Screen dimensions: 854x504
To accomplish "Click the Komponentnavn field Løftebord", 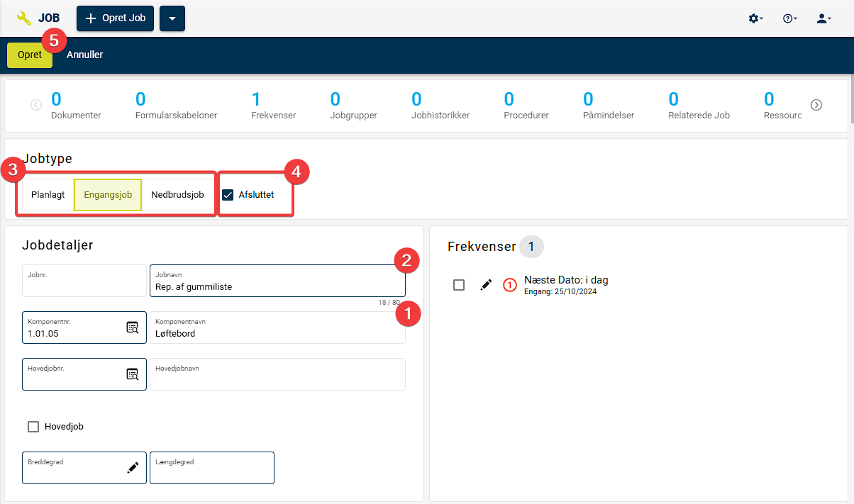I will click(x=277, y=327).
